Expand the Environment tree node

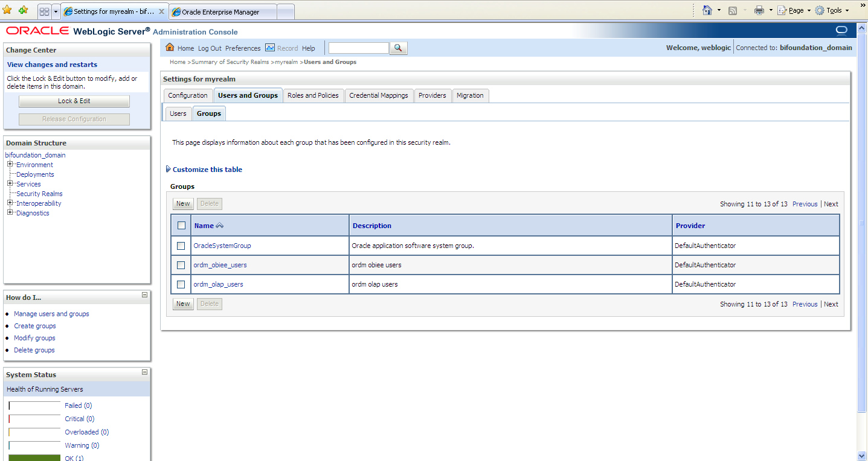click(10, 164)
